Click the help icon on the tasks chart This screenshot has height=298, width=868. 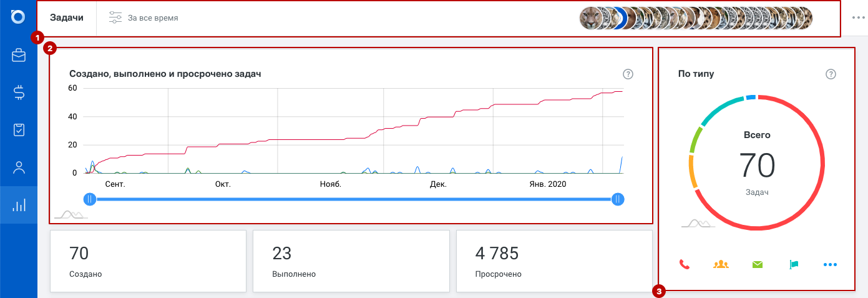628,74
